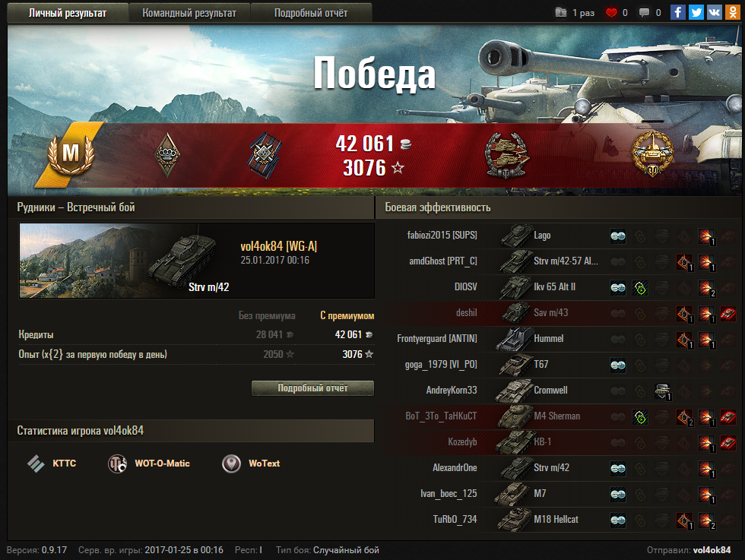Share the replay on Odnoklassniki
The height and width of the screenshot is (560, 745).
pos(732,12)
